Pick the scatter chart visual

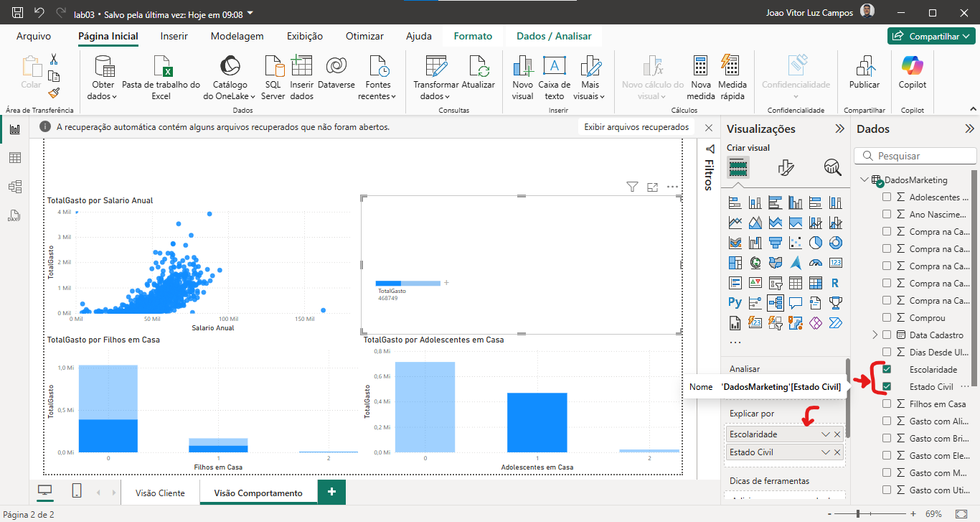(x=795, y=243)
